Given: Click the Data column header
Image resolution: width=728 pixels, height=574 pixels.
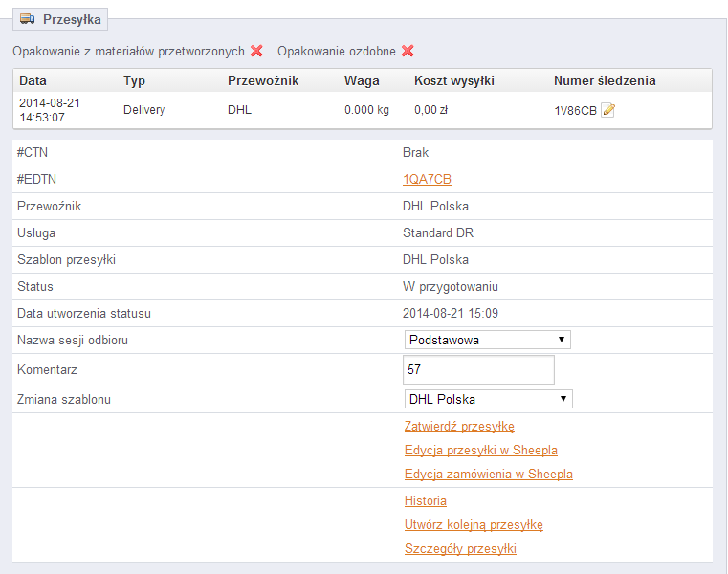Looking at the screenshot, I should pos(33,80).
